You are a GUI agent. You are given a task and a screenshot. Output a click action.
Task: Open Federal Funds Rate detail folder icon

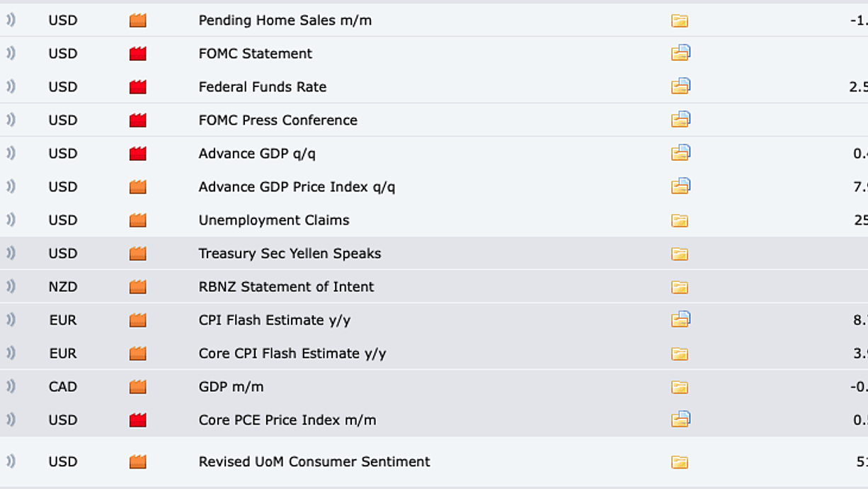(x=680, y=86)
